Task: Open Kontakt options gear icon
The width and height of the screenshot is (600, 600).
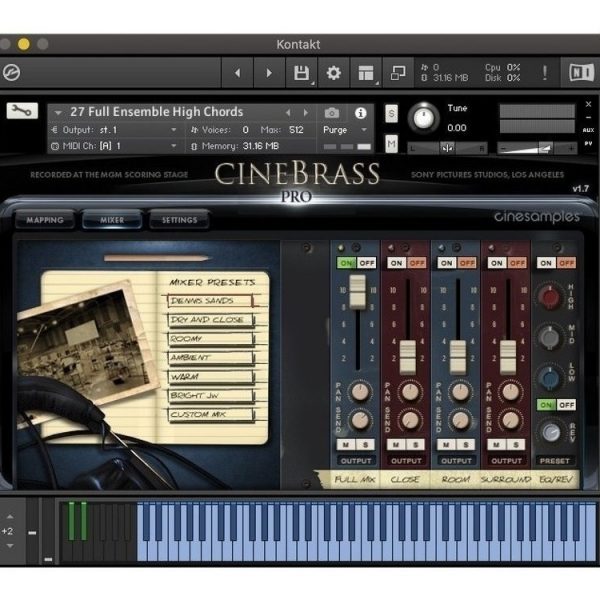Action: (x=334, y=73)
